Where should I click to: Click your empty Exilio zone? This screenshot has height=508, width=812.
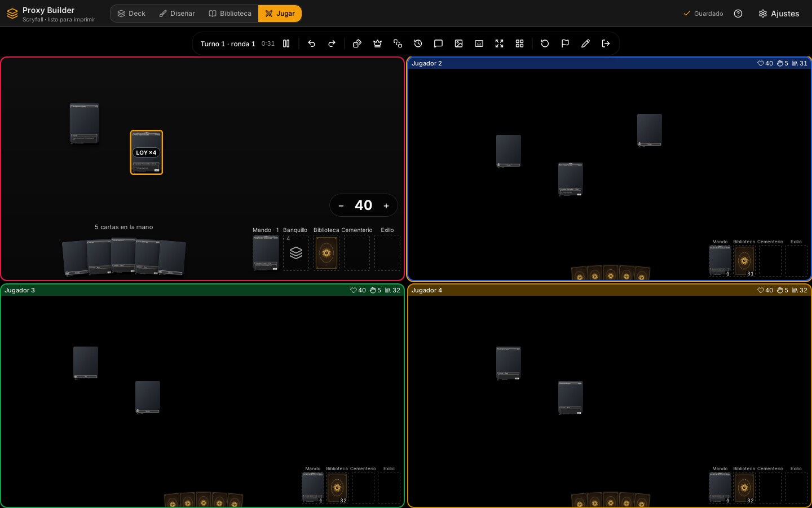[x=387, y=253]
